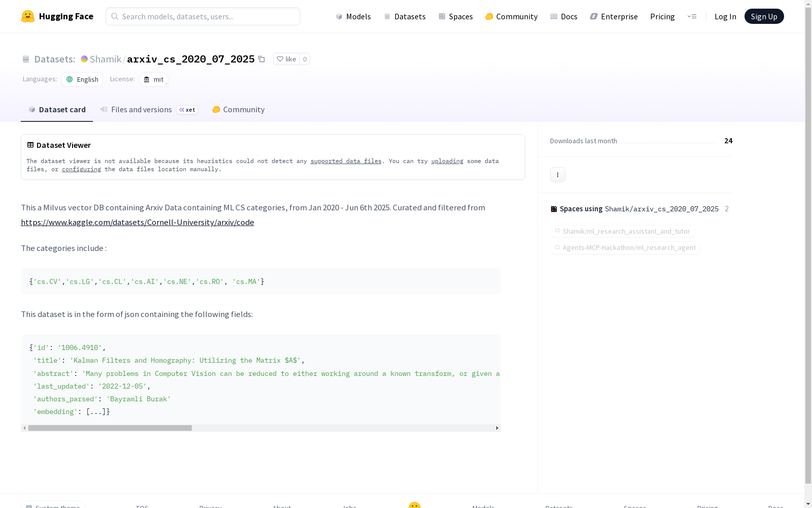
Task: Open the Pricing page
Action: click(x=662, y=16)
